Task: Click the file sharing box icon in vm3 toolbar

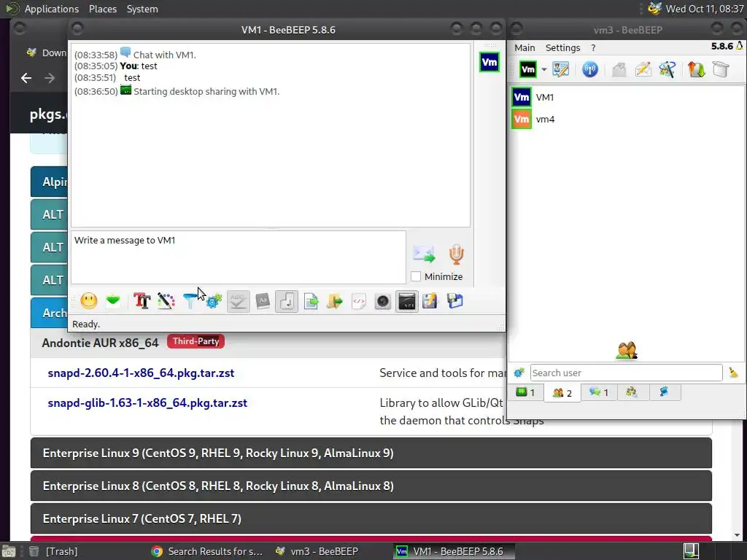Action: 721,69
